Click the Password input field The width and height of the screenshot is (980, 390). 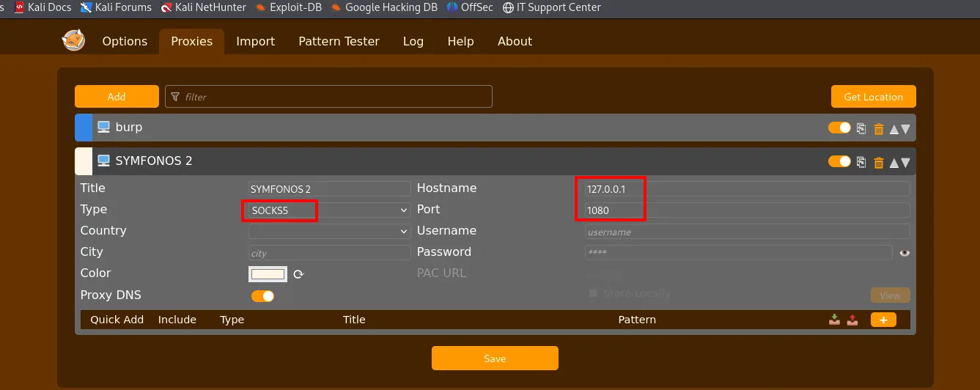pos(738,253)
